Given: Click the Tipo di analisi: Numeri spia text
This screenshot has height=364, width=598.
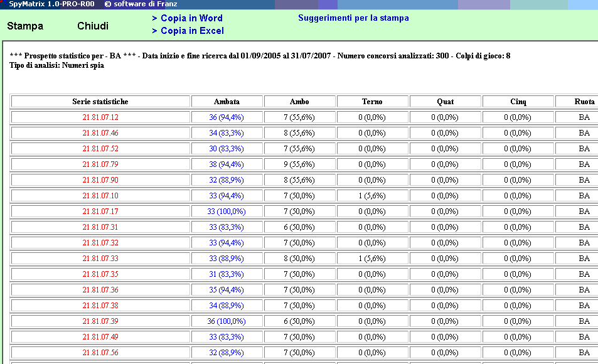Looking at the screenshot, I should point(57,65).
